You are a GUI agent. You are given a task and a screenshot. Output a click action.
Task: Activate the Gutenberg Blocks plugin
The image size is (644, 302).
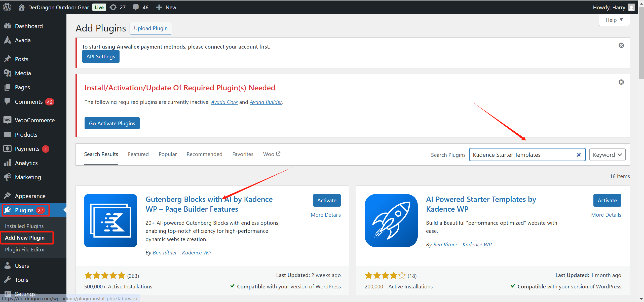[326, 200]
